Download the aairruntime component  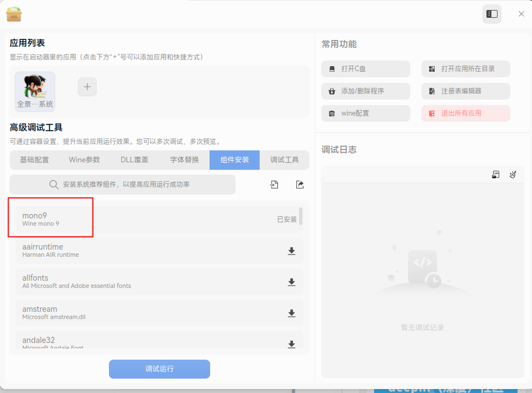(x=291, y=251)
